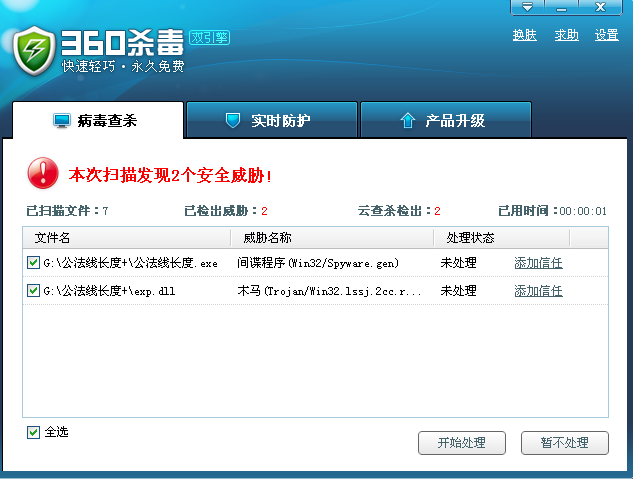This screenshot has width=633, height=479.
Task: Click the 云查杀检出 count value
Action: tap(437, 211)
